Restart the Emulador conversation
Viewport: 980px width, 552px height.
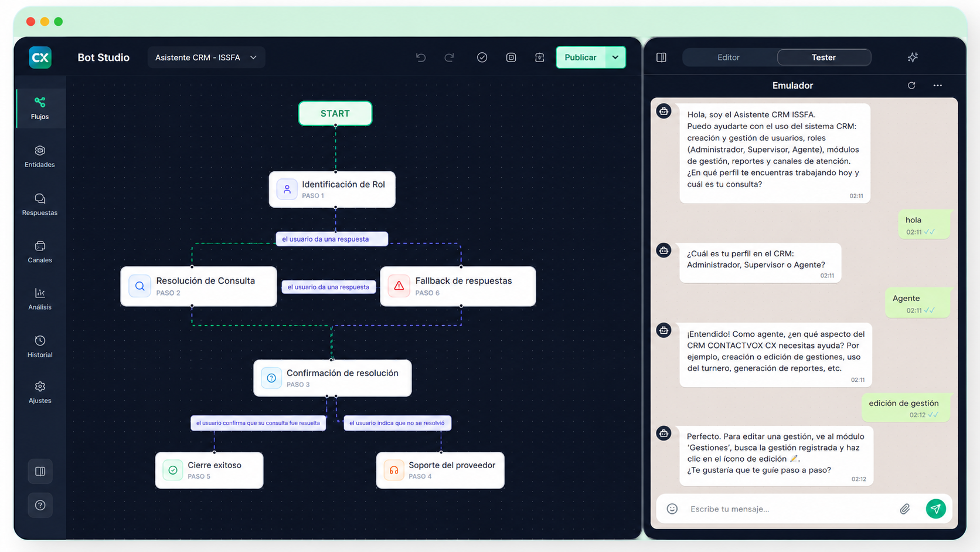[x=911, y=86]
